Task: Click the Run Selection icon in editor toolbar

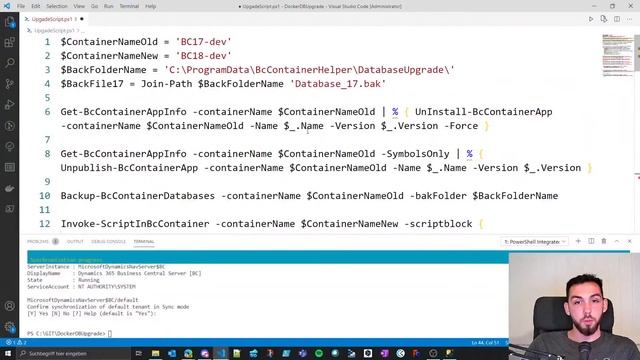Action: 604,19
